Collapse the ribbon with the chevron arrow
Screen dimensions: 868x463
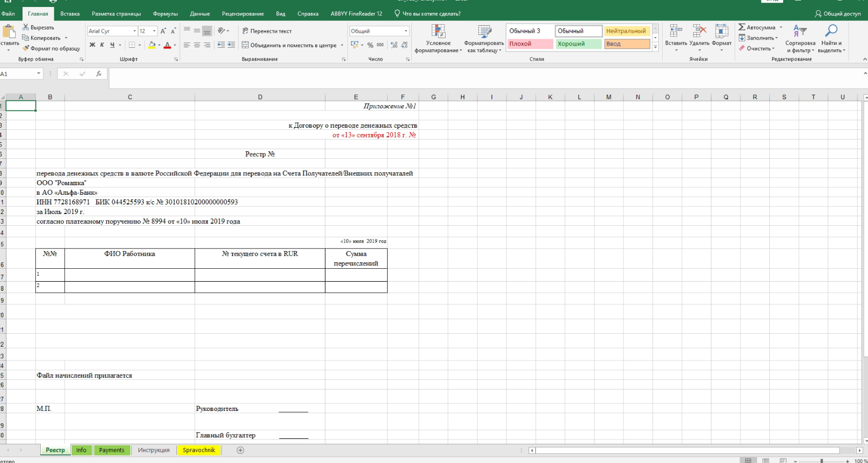pos(865,59)
